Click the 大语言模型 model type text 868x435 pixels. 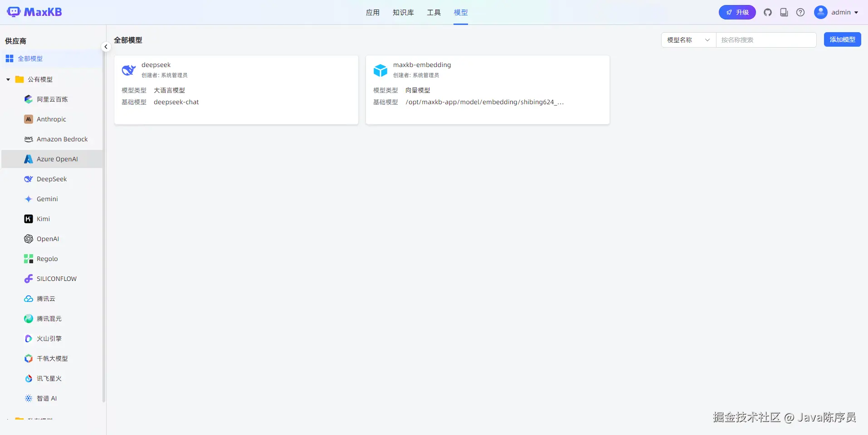[169, 90]
